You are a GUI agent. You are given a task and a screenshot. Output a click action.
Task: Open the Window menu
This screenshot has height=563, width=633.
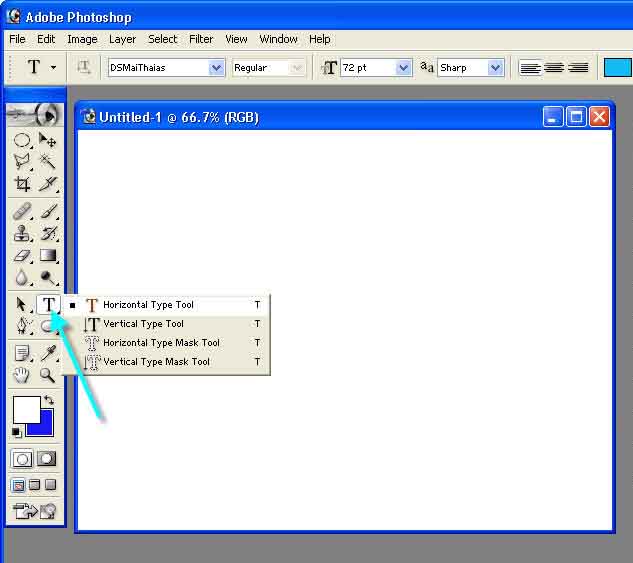click(278, 39)
